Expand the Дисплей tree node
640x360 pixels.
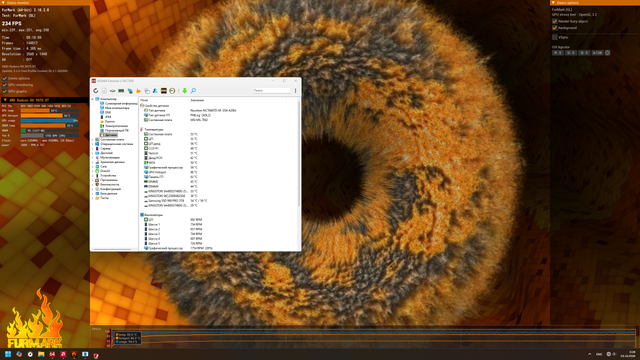(93, 153)
